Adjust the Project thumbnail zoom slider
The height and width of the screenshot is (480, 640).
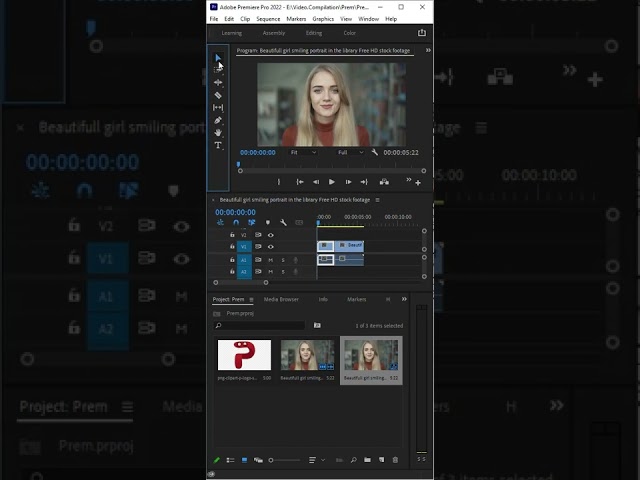[284, 460]
